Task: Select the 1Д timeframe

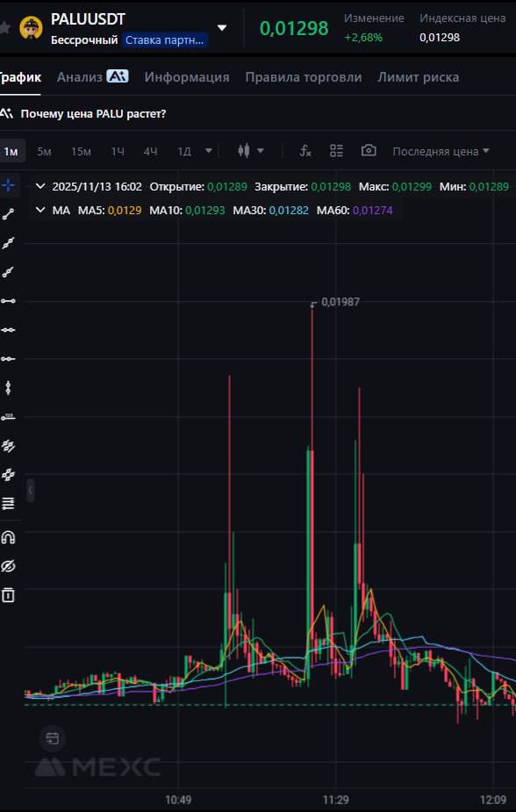Action: tap(184, 151)
